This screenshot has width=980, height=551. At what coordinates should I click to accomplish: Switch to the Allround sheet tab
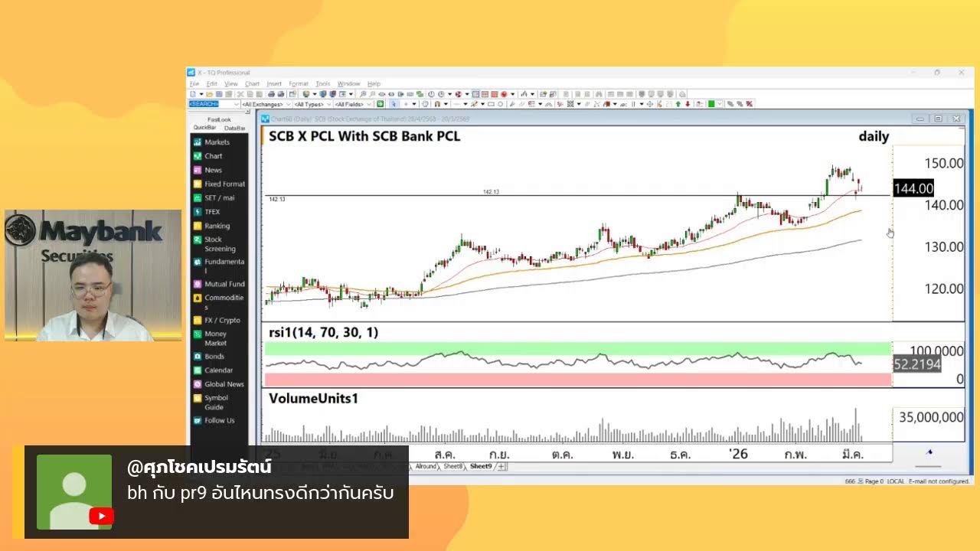click(x=426, y=466)
